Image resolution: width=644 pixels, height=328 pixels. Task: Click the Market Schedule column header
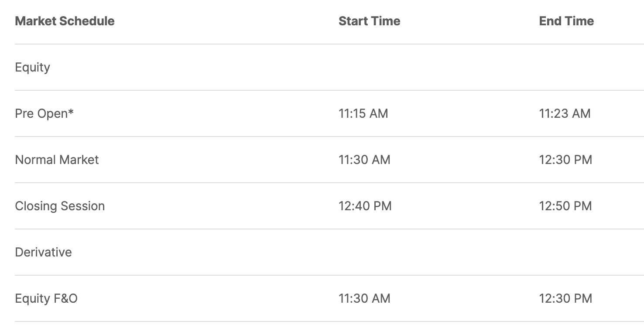click(x=65, y=21)
